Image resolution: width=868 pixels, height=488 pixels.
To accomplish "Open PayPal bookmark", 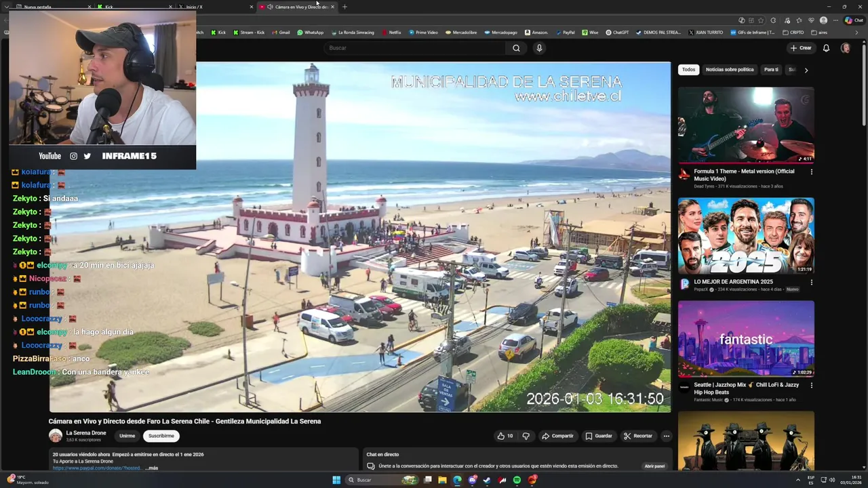I will click(x=565, y=33).
